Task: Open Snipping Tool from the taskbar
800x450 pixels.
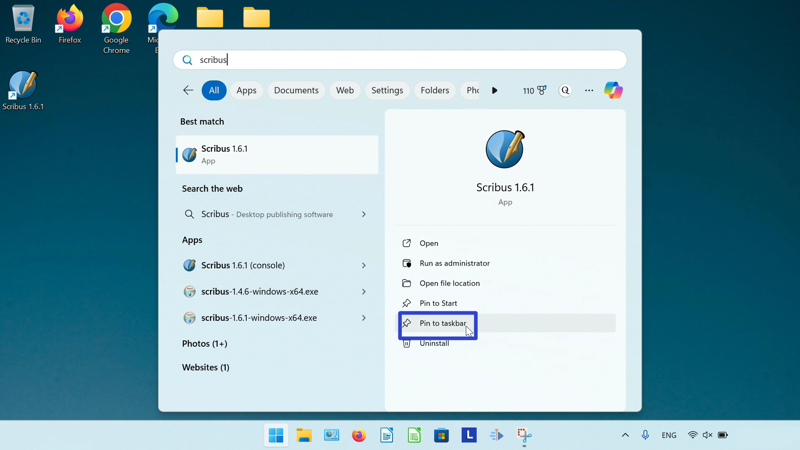Action: pyautogui.click(x=524, y=435)
